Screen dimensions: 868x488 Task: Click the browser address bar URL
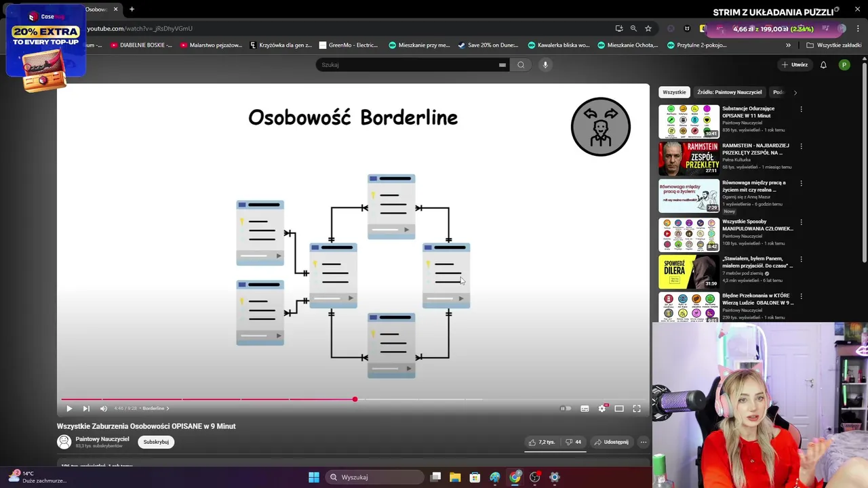[140, 28]
